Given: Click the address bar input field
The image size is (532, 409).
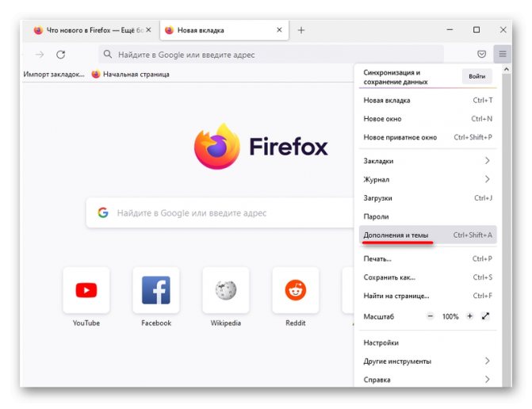Looking at the screenshot, I should pyautogui.click(x=270, y=54).
